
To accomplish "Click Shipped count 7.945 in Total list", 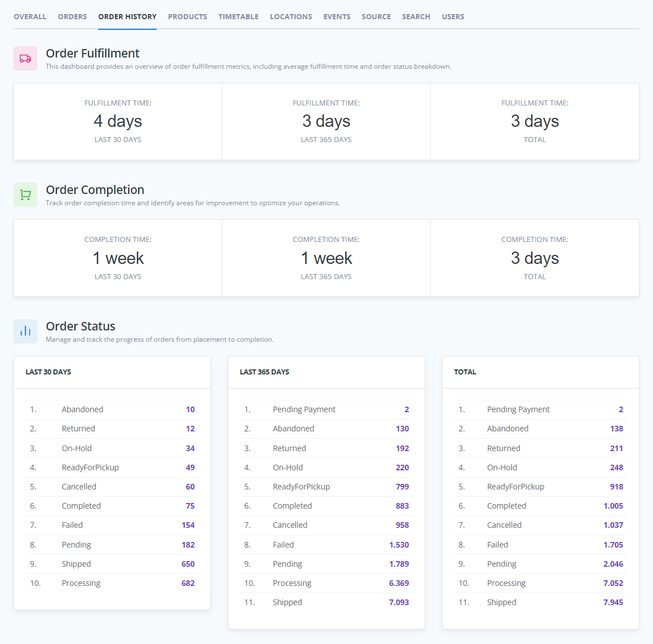I will [614, 602].
